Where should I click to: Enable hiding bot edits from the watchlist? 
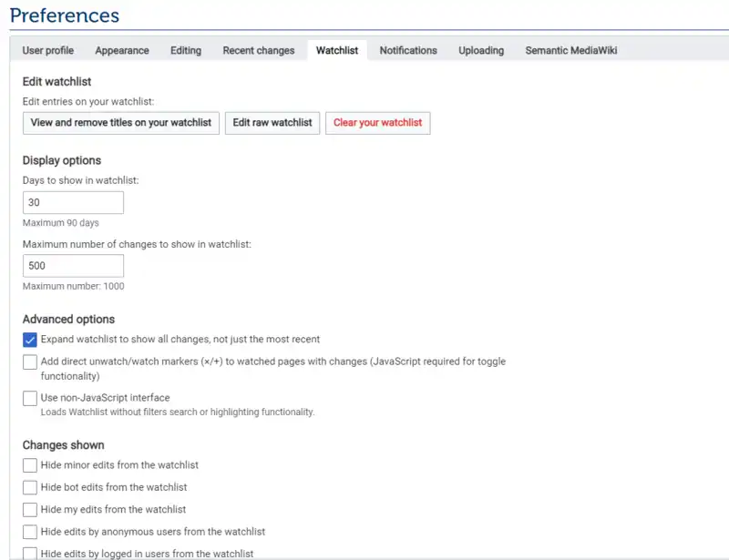29,487
